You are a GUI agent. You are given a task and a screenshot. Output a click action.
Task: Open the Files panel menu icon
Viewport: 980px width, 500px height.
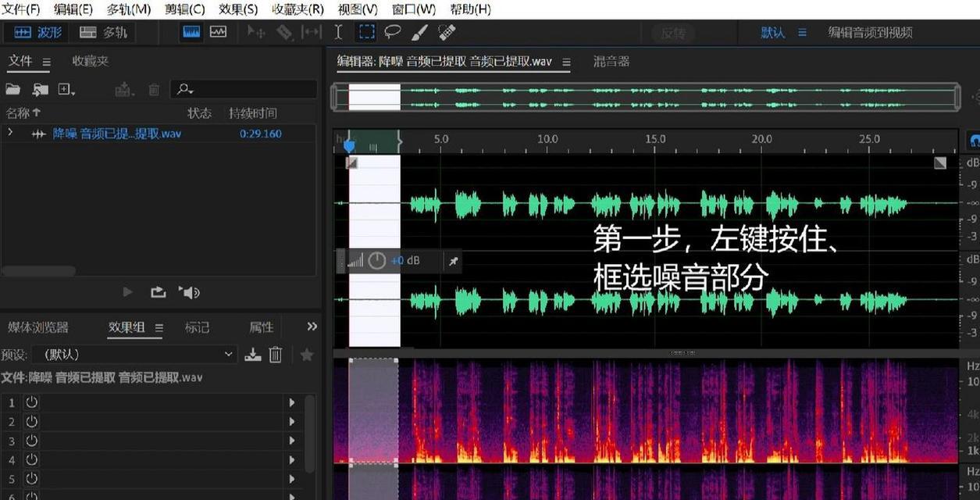(46, 62)
